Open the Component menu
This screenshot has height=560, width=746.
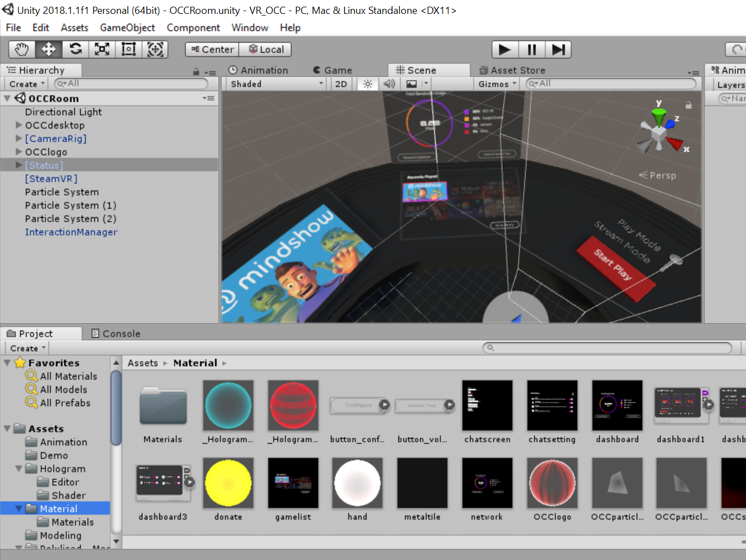(193, 28)
